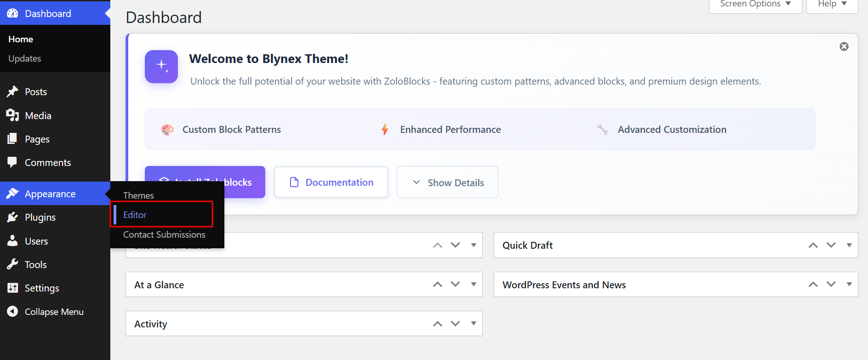Open the Settings menu
The height and width of the screenshot is (360, 868).
[55, 288]
